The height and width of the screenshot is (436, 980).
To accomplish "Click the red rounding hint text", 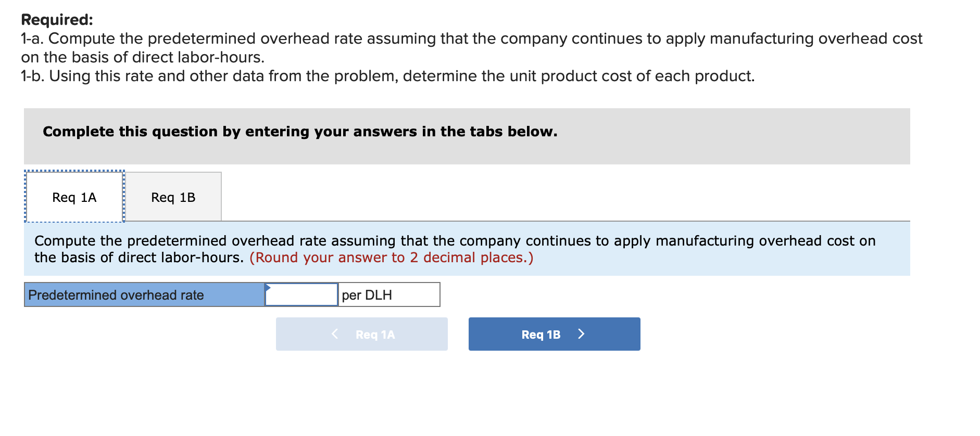I will (391, 258).
